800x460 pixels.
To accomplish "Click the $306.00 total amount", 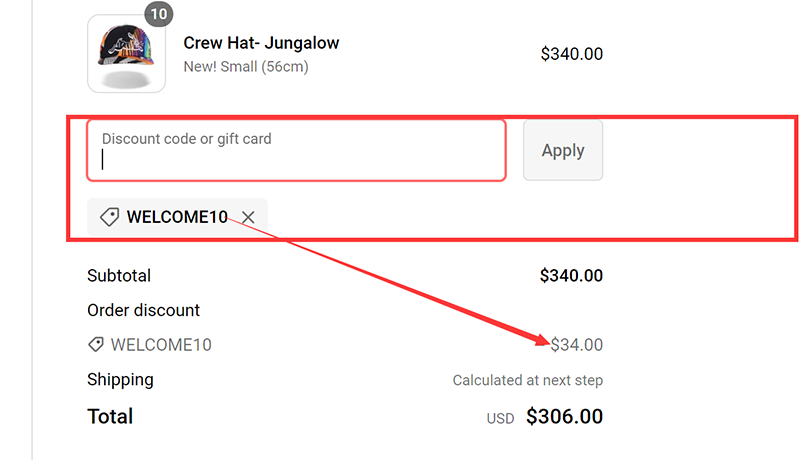I will click(564, 416).
